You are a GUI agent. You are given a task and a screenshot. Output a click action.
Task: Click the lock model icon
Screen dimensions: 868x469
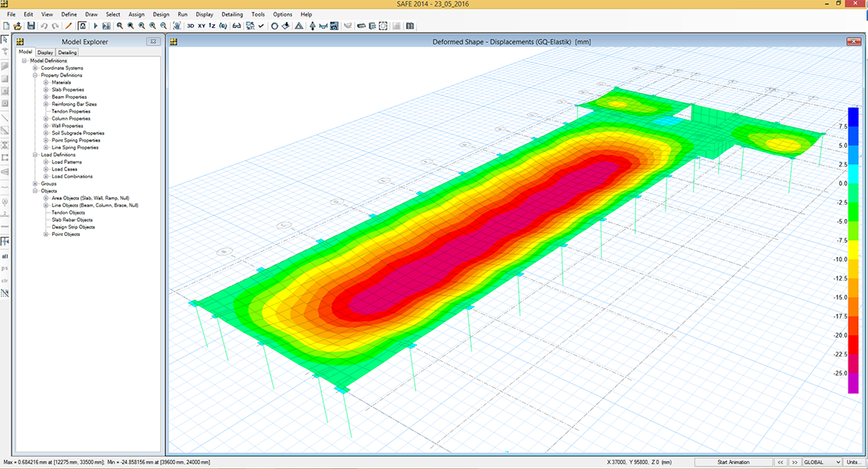pyautogui.click(x=82, y=26)
